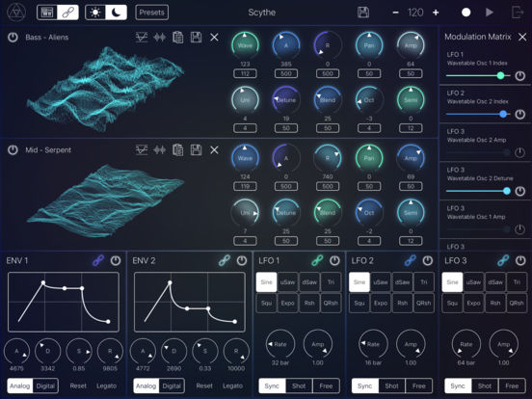Viewport: 532px width, 399px height.
Task: Toggle ENV 2 power button
Action: 242,260
